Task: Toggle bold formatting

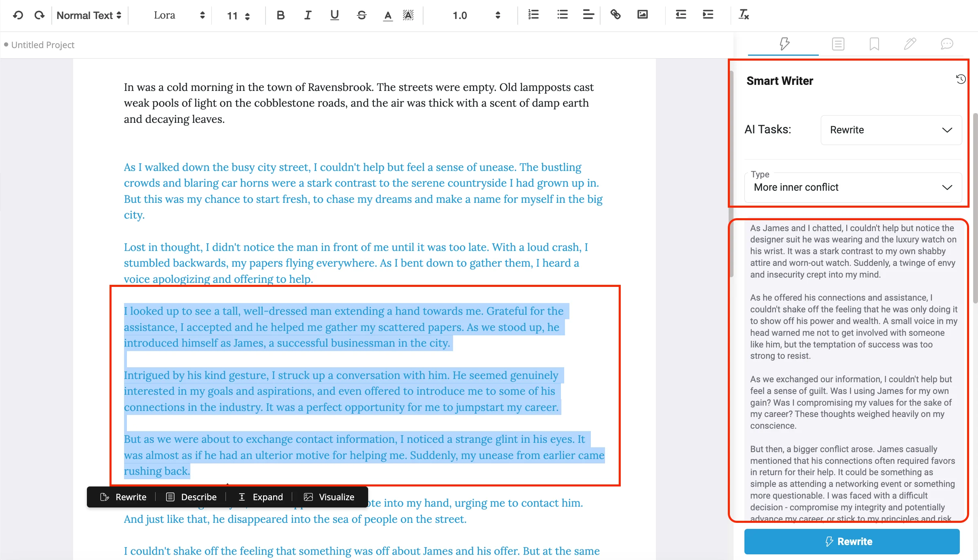Action: [280, 15]
